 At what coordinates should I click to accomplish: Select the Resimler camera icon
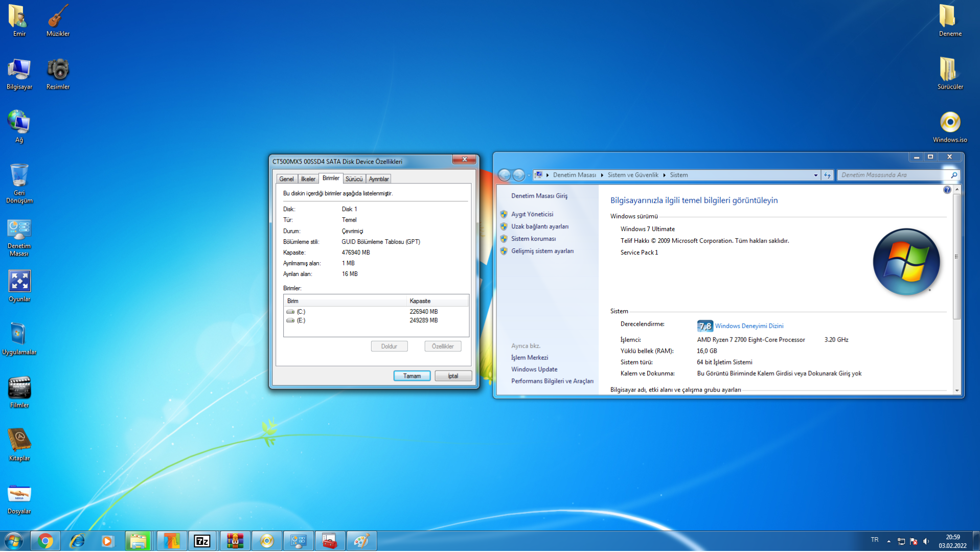point(58,74)
